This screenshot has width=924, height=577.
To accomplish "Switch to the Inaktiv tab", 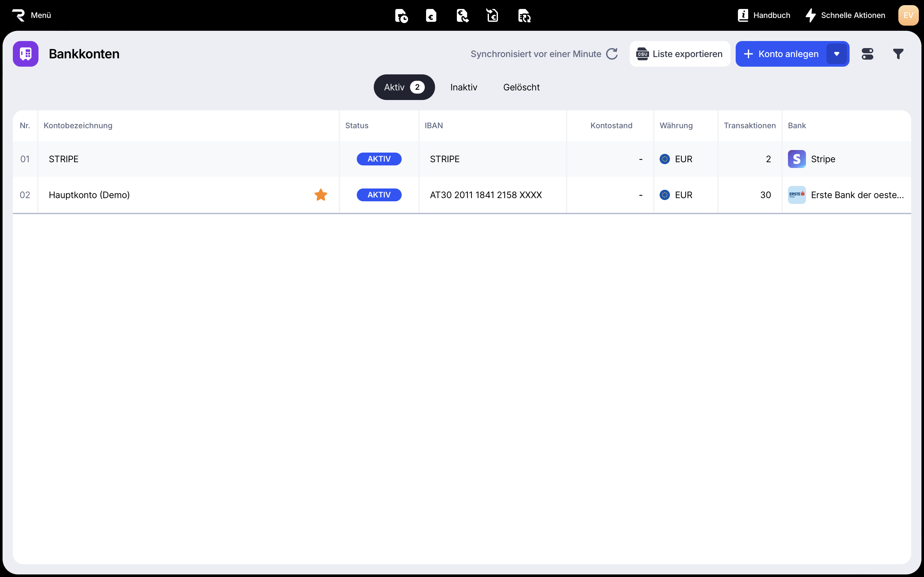I will (x=464, y=88).
